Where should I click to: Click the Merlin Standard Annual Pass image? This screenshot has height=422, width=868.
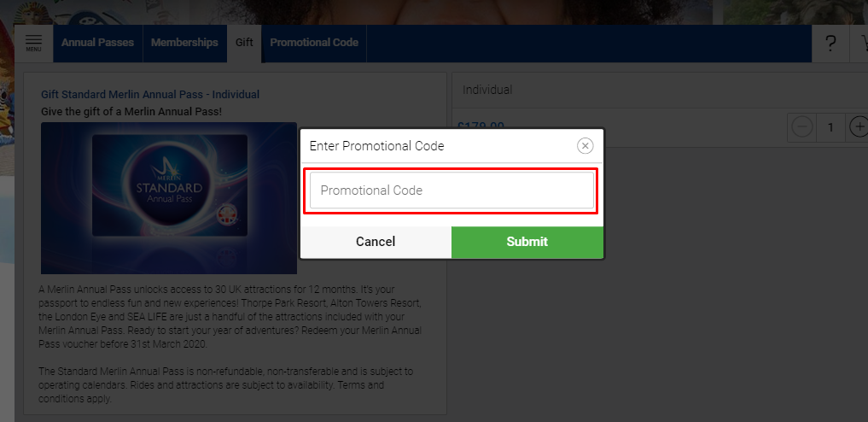169,197
